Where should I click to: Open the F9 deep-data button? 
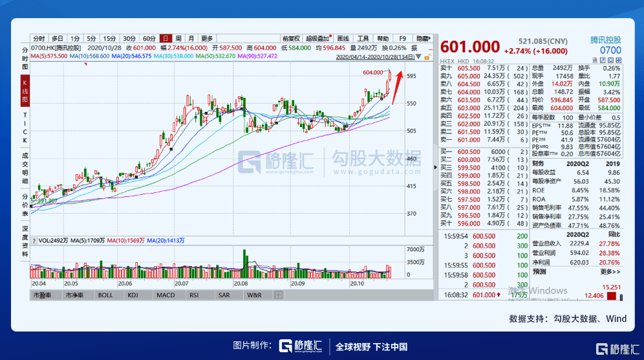coord(402,38)
